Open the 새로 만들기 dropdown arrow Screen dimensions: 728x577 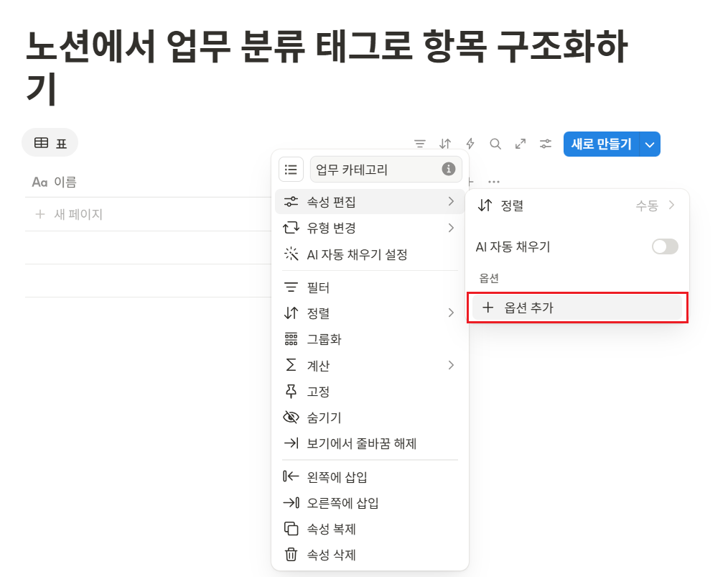point(648,144)
